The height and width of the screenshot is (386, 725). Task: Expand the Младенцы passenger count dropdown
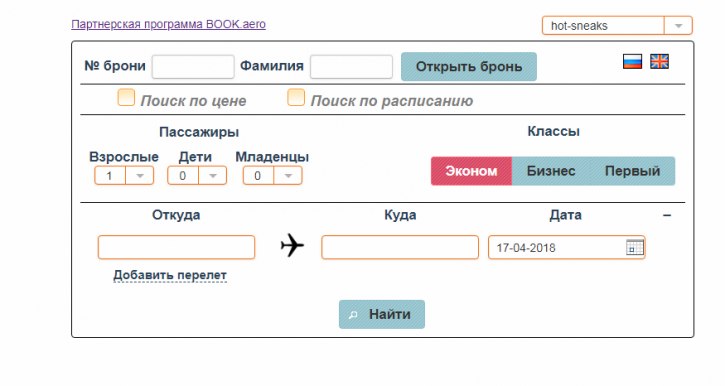coord(288,176)
